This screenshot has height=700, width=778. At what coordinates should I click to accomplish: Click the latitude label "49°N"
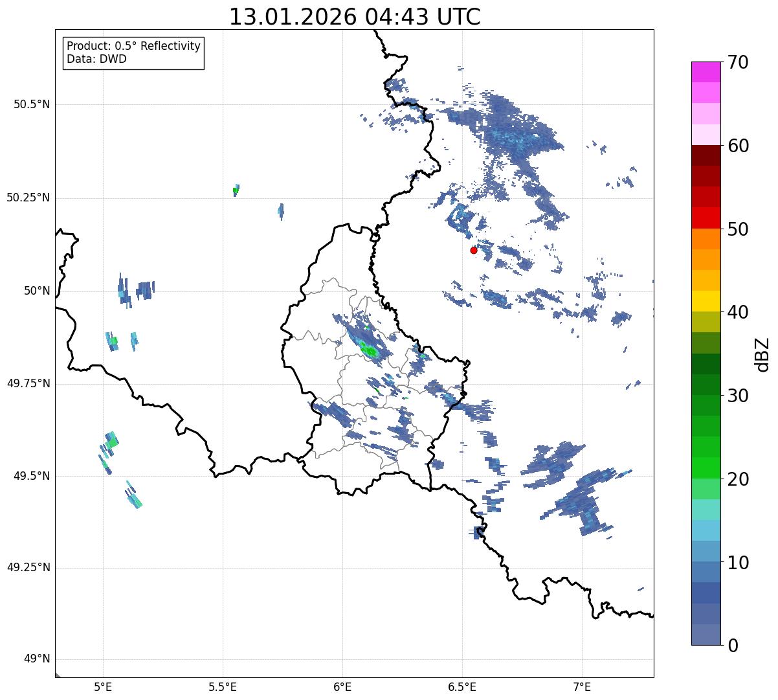pyautogui.click(x=37, y=659)
